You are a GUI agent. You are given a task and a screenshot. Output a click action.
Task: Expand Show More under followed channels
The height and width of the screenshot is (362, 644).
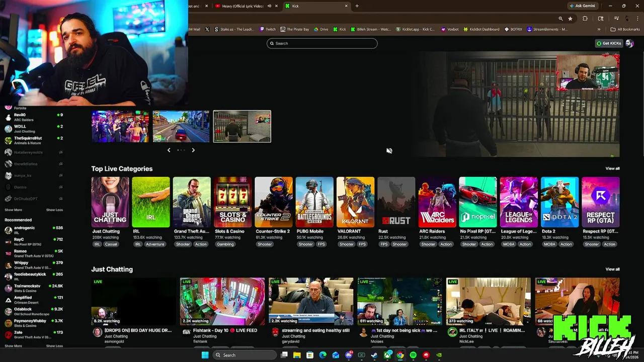(x=13, y=210)
